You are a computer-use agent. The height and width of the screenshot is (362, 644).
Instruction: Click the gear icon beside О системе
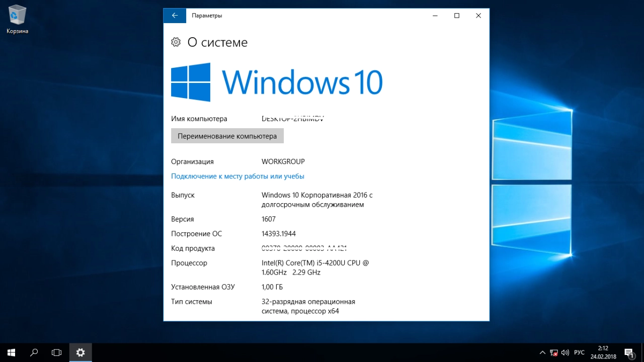click(x=176, y=42)
